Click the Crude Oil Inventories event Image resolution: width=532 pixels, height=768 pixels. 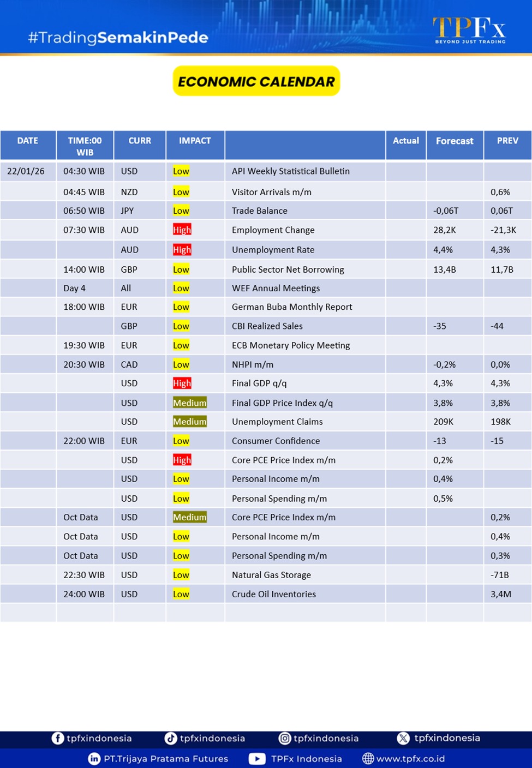pyautogui.click(x=273, y=594)
